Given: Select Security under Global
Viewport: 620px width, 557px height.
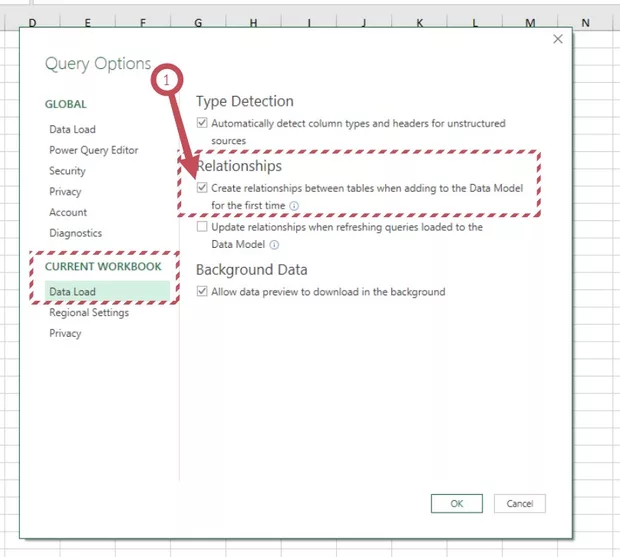Looking at the screenshot, I should point(67,171).
